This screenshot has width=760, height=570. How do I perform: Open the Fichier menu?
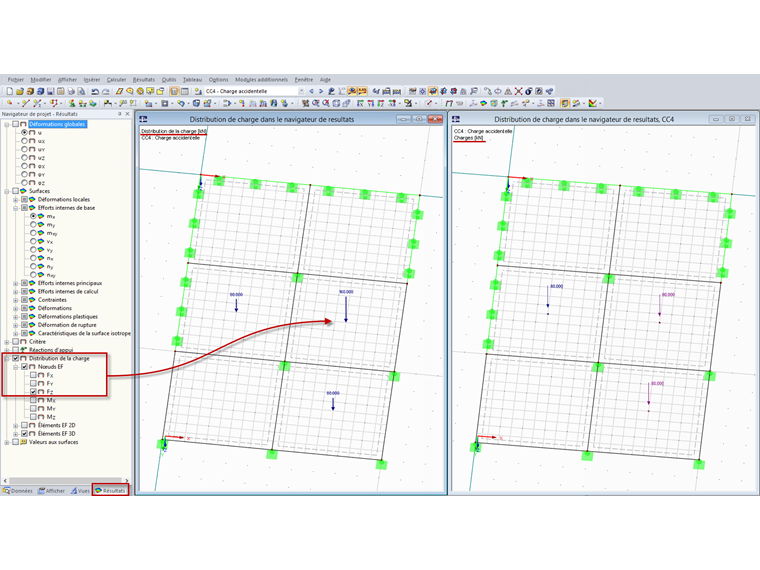click(x=16, y=79)
